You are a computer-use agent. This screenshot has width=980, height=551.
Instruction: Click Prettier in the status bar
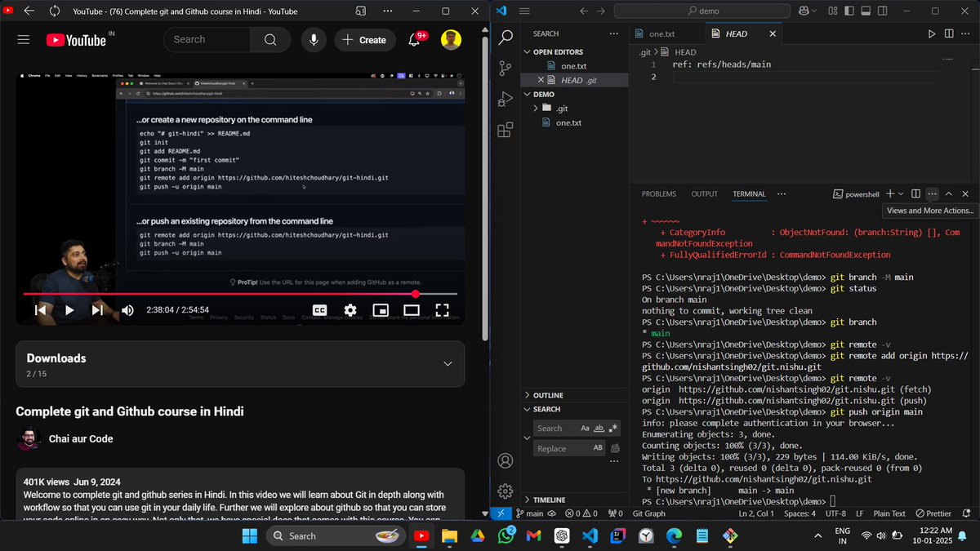click(933, 513)
